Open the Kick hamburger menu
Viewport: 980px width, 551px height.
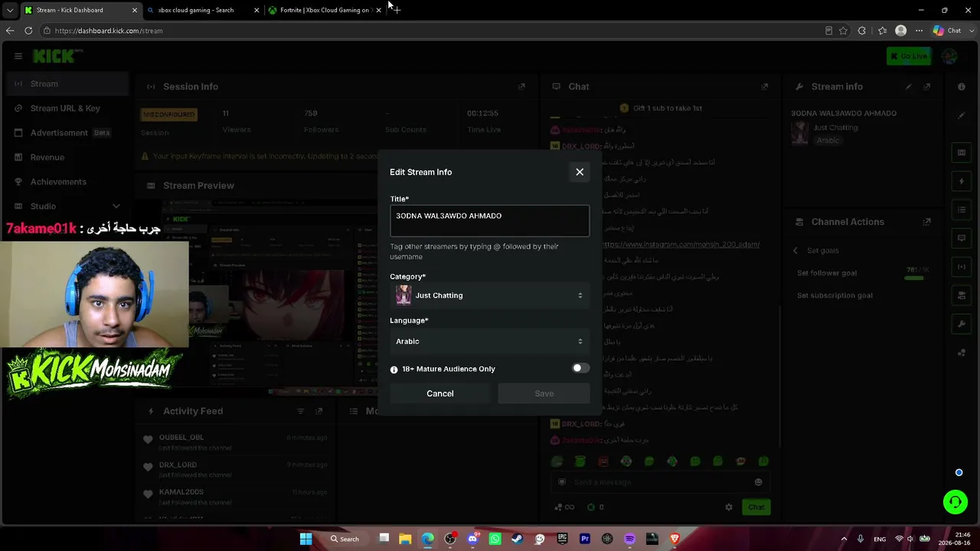(x=18, y=56)
